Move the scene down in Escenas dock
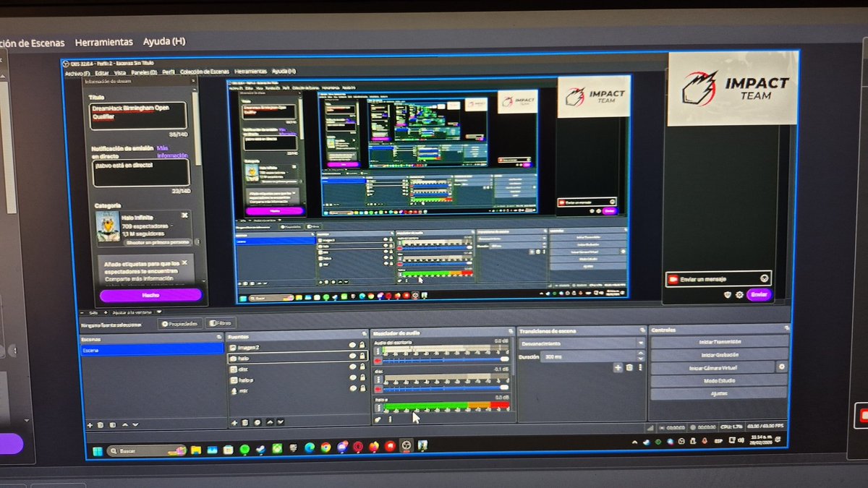This screenshot has height=488, width=868. pos(135,424)
